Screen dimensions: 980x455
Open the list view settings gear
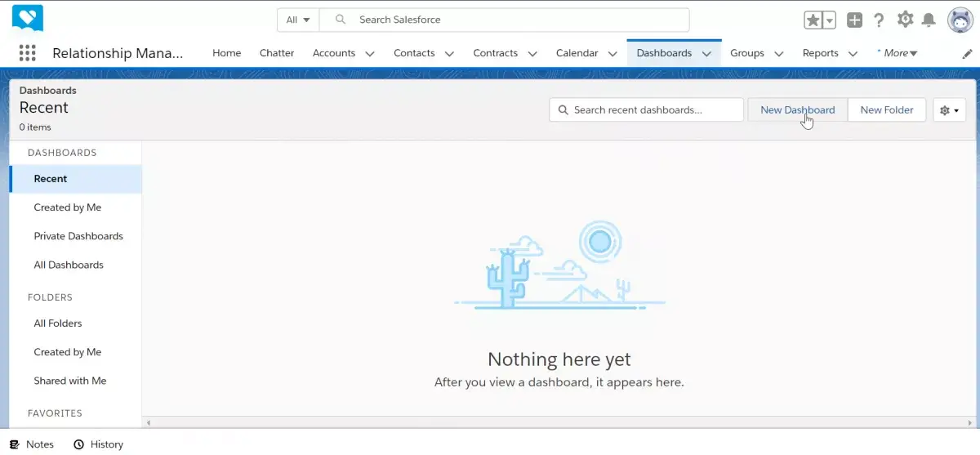point(950,110)
